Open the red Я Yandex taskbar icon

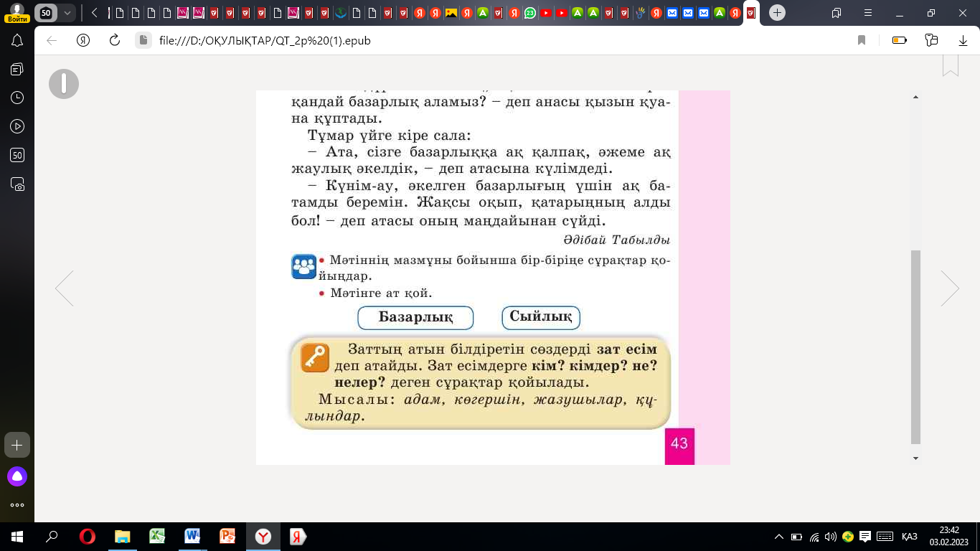click(x=298, y=537)
